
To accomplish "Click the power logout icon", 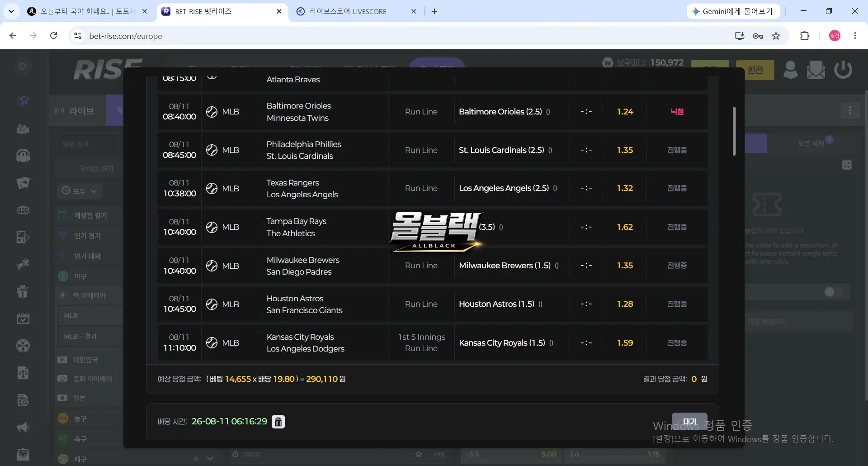I will (x=843, y=70).
